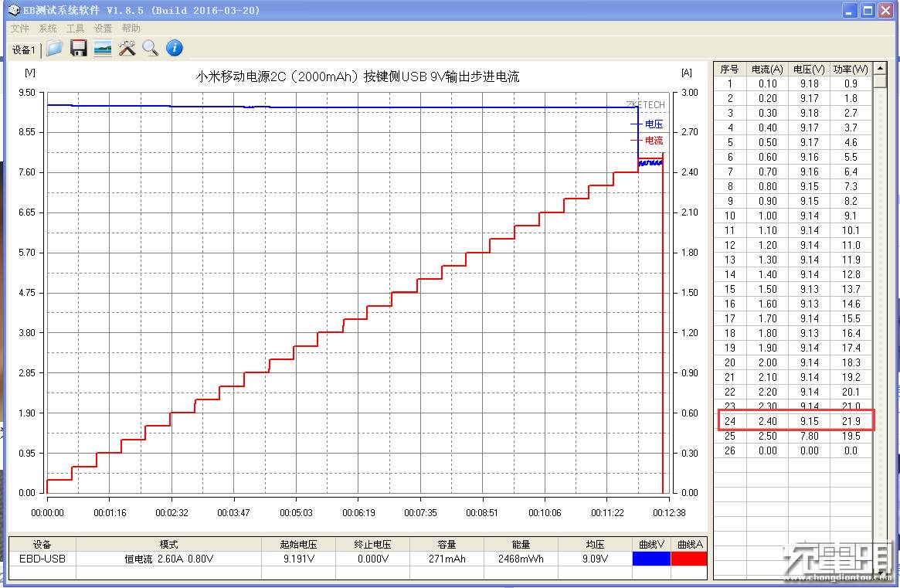Click the app icon in title bar
The height and width of the screenshot is (588, 900).
[x=14, y=10]
